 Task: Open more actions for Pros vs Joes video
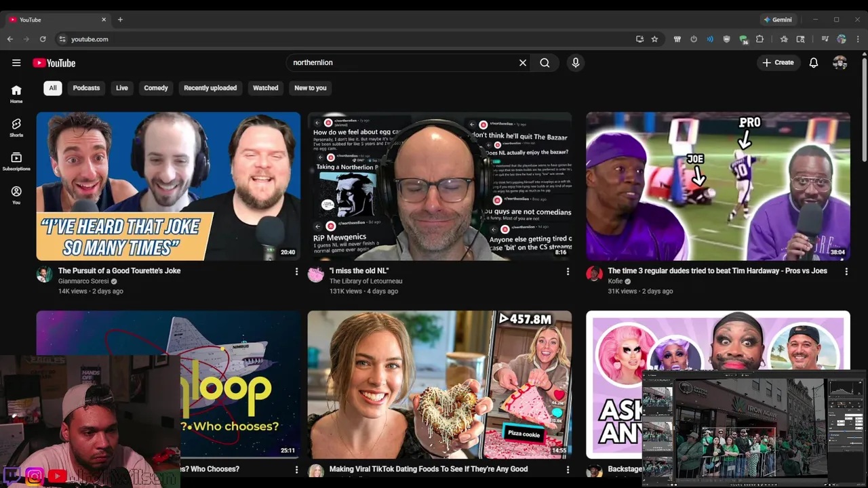click(846, 271)
